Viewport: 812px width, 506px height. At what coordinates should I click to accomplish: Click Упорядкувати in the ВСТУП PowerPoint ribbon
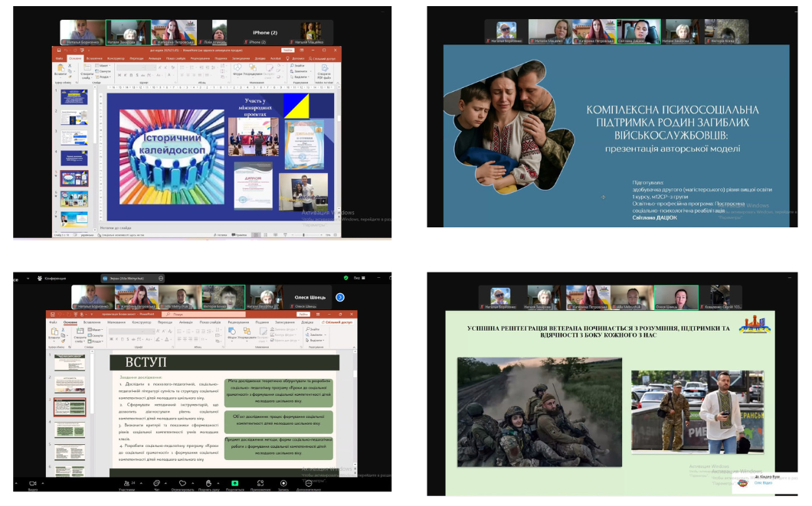coord(247,333)
